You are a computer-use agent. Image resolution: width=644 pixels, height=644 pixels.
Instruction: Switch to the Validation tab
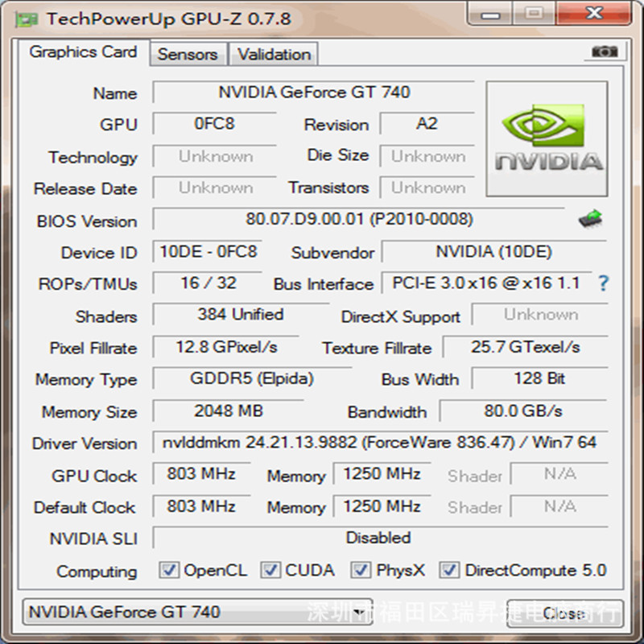[x=274, y=54]
